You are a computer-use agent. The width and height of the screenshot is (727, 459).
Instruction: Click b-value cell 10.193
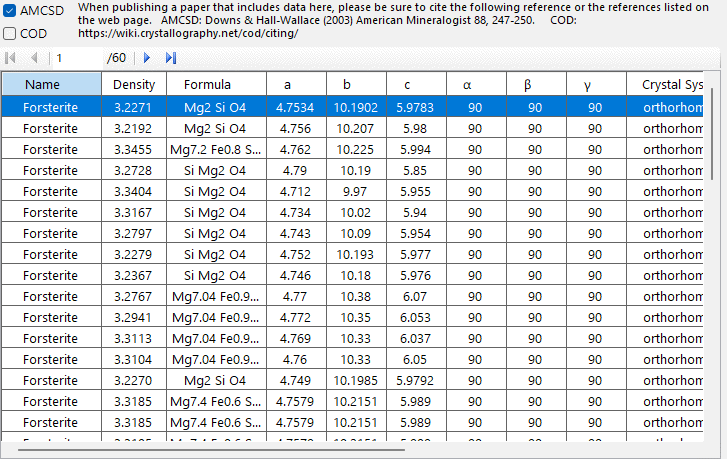355,255
